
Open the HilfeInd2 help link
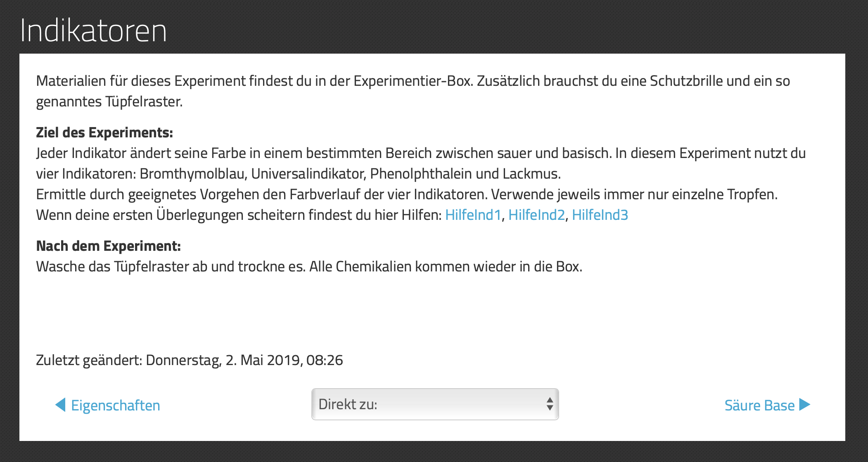point(536,215)
